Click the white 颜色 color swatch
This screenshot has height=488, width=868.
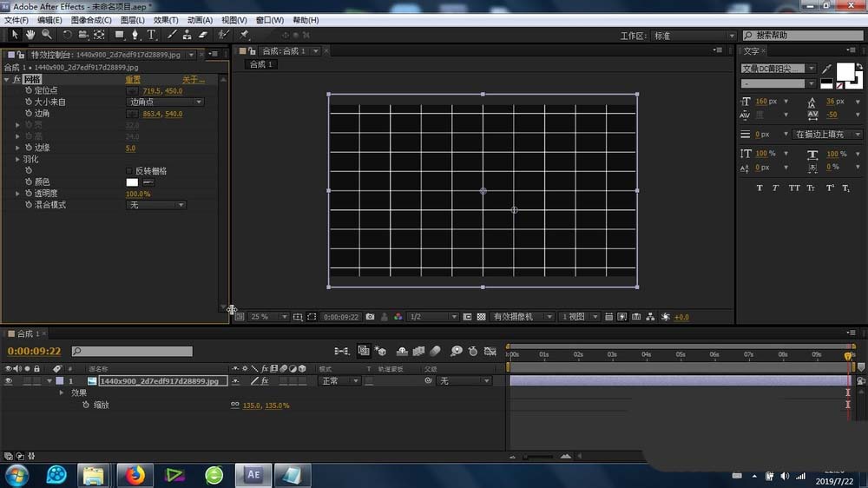132,182
